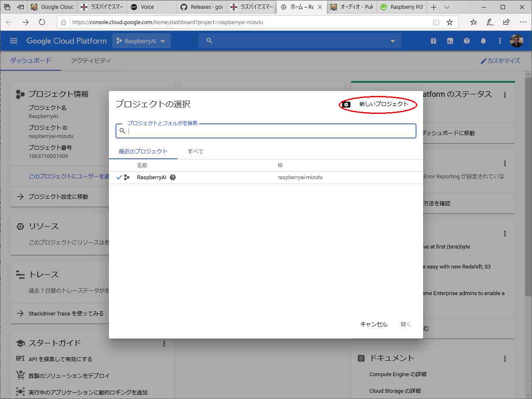The image size is (532, 399).
Task: Open the notifications bell
Action: [483, 41]
